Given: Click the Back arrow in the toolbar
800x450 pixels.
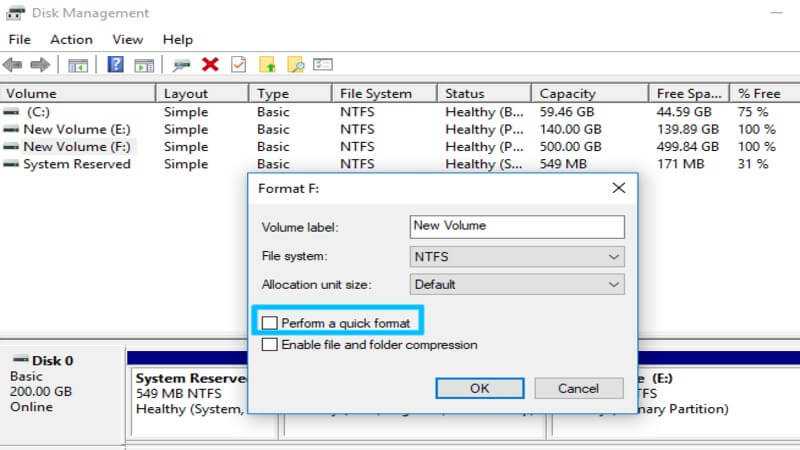Looking at the screenshot, I should pyautogui.click(x=13, y=65).
